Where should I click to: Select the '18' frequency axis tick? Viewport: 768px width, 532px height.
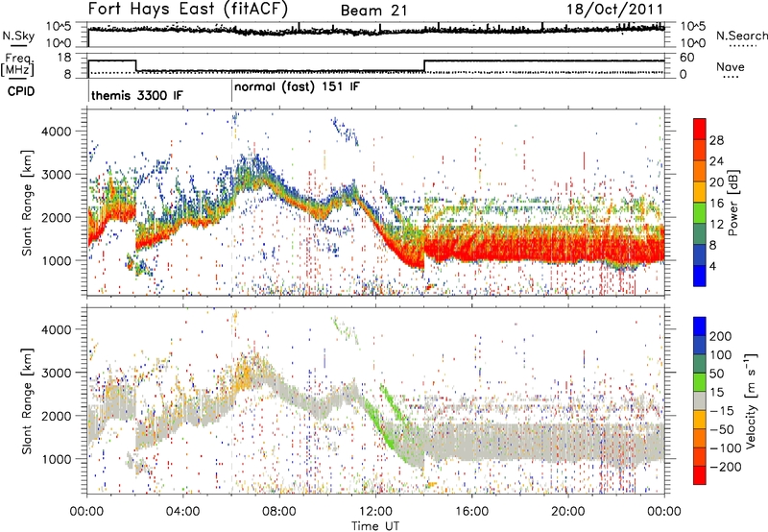[63, 58]
